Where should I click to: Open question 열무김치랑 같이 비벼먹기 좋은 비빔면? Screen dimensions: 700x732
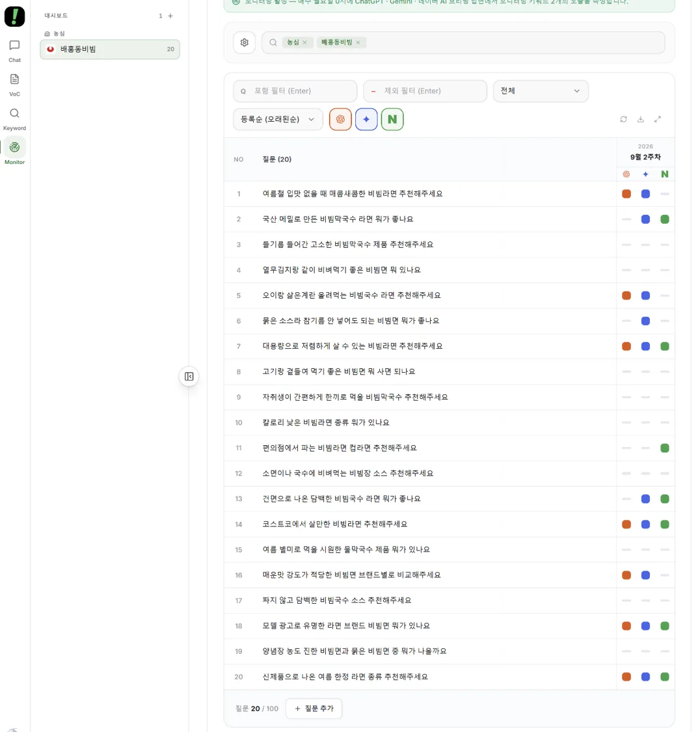point(341,270)
